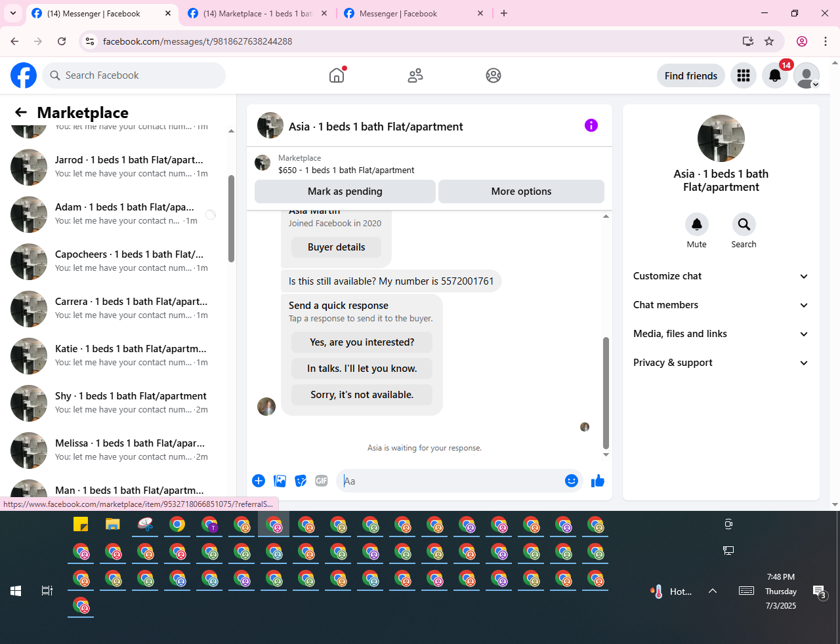The height and width of the screenshot is (644, 840).
Task: Open Chrome profile icon in toolbar
Action: click(x=802, y=41)
